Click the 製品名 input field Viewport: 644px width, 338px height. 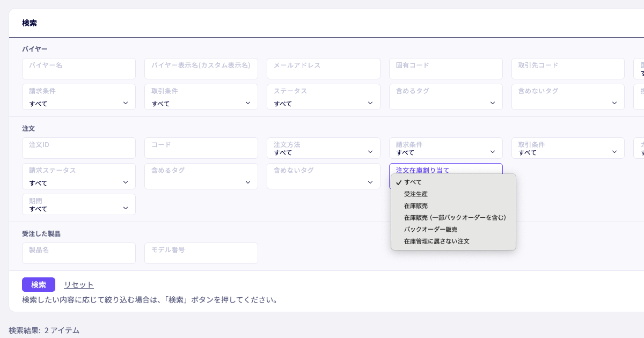point(78,254)
